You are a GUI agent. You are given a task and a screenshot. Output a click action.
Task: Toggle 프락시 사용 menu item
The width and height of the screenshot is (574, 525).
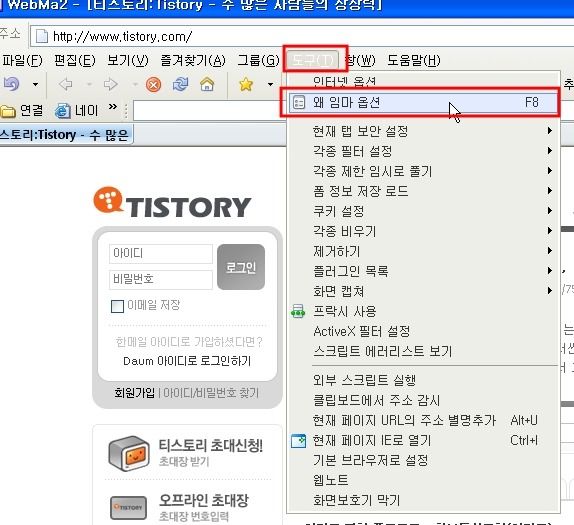pyautogui.click(x=423, y=311)
